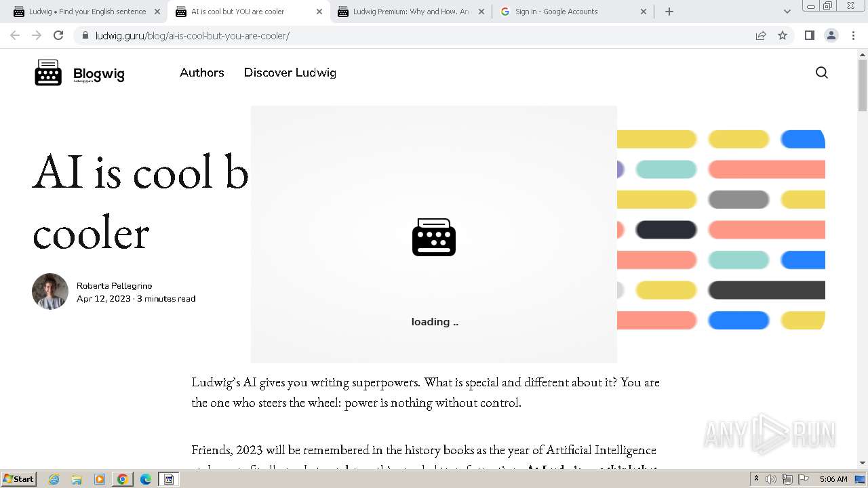The height and width of the screenshot is (488, 868).
Task: Click the volume speaker tray icon
Action: pos(771,479)
